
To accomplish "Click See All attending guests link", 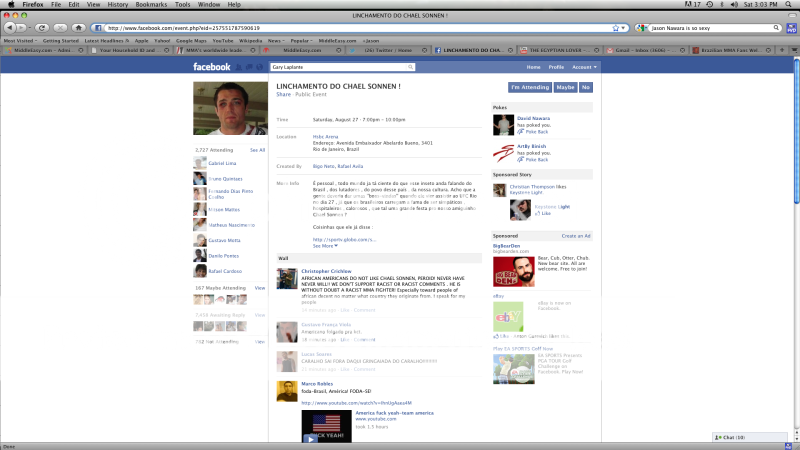I will point(257,150).
